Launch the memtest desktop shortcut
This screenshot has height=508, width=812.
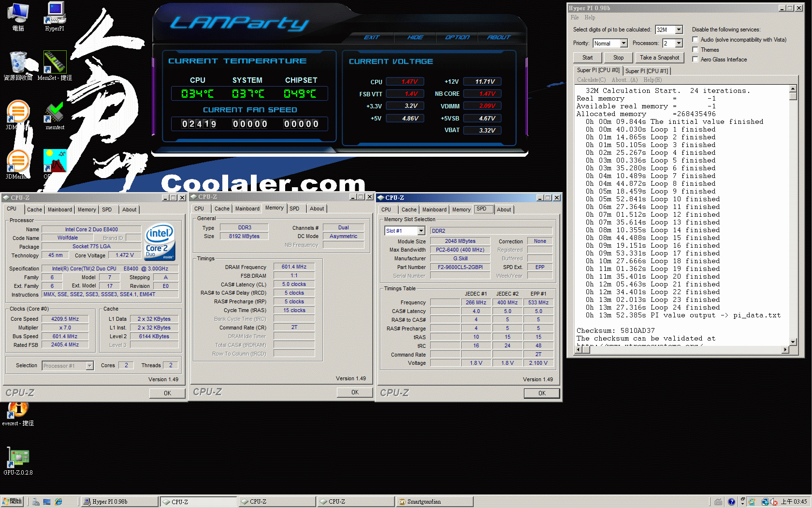(x=55, y=115)
